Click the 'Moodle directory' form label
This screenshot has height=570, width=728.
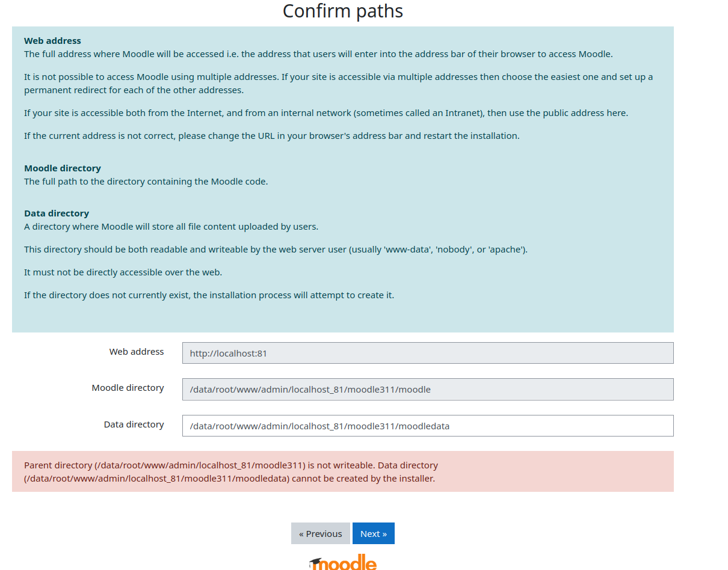click(x=128, y=388)
